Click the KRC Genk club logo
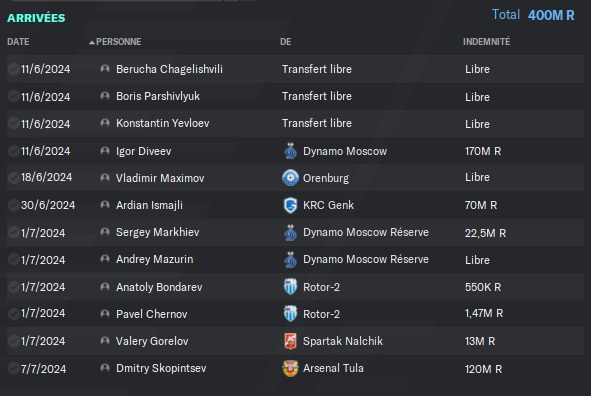This screenshot has height=396, width=591. click(x=290, y=205)
